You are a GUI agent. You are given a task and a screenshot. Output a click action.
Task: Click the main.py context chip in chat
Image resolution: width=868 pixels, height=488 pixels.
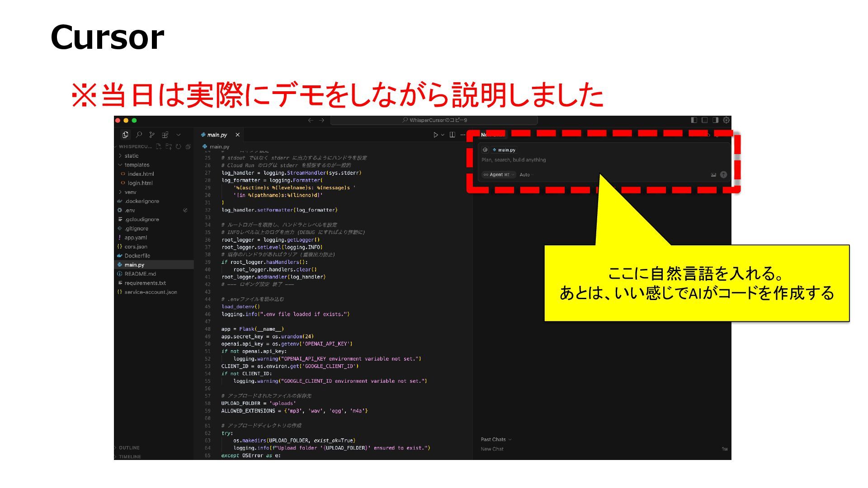(504, 150)
